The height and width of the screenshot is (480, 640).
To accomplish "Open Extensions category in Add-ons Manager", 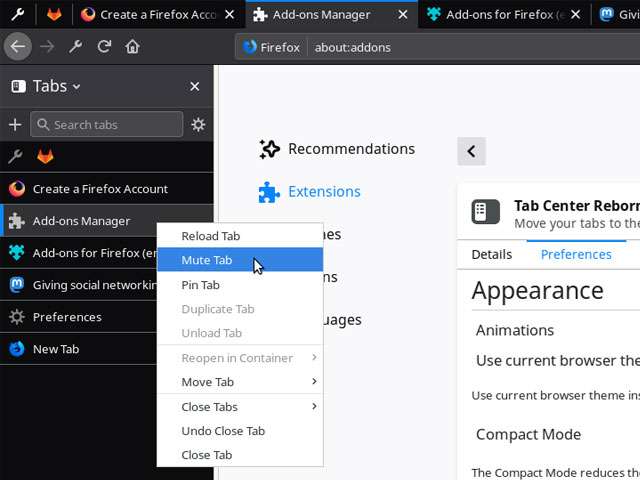I will pyautogui.click(x=310, y=192).
